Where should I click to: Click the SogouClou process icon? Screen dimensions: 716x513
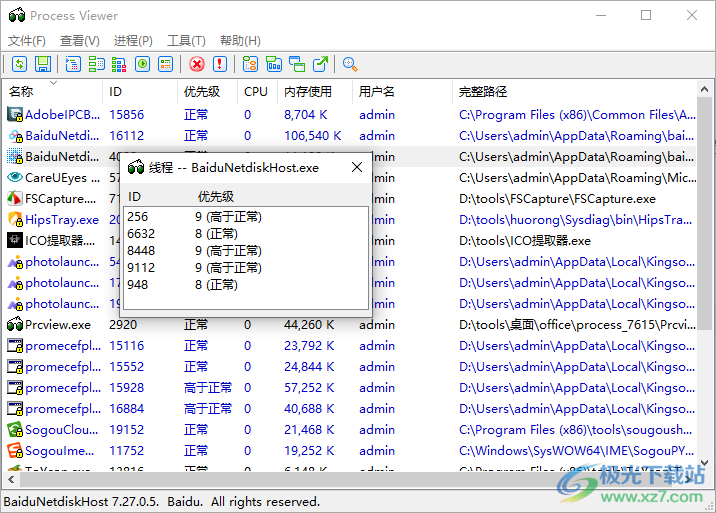pos(15,430)
